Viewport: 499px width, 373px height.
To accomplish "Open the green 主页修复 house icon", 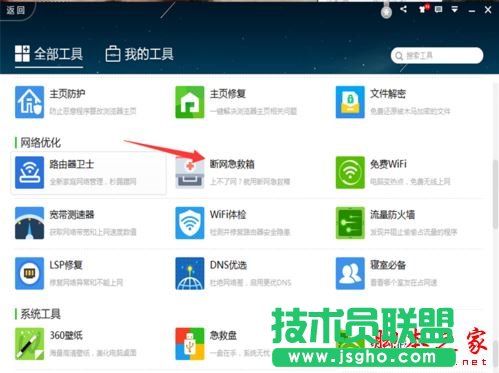I will point(190,102).
